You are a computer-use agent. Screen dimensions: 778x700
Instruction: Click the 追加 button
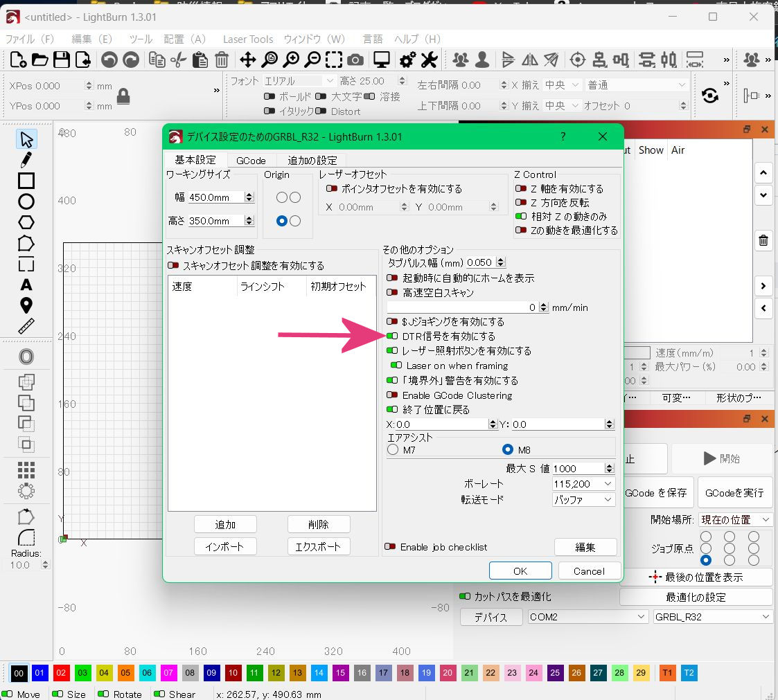(225, 524)
